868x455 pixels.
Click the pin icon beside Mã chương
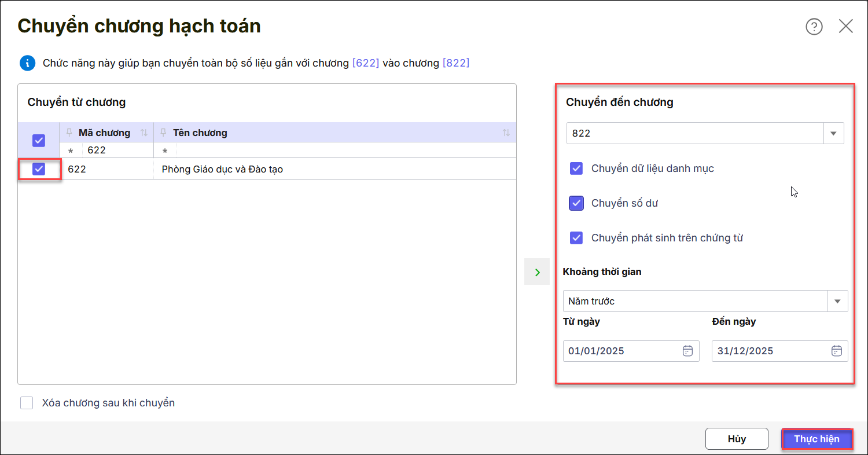pyautogui.click(x=70, y=133)
